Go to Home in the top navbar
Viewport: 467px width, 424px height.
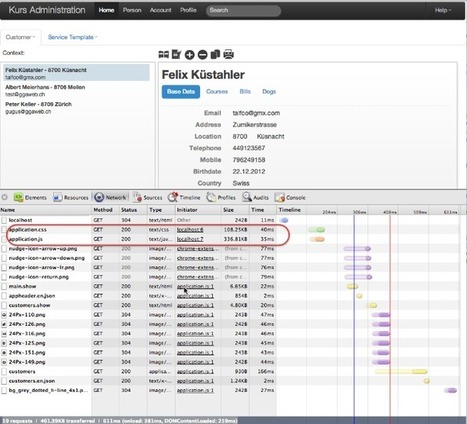point(106,10)
